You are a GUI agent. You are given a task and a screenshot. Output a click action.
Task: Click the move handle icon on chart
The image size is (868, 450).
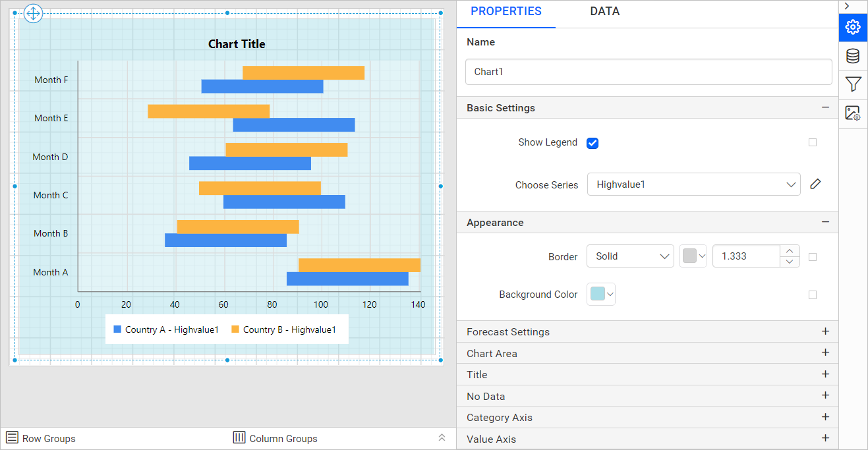pos(33,13)
